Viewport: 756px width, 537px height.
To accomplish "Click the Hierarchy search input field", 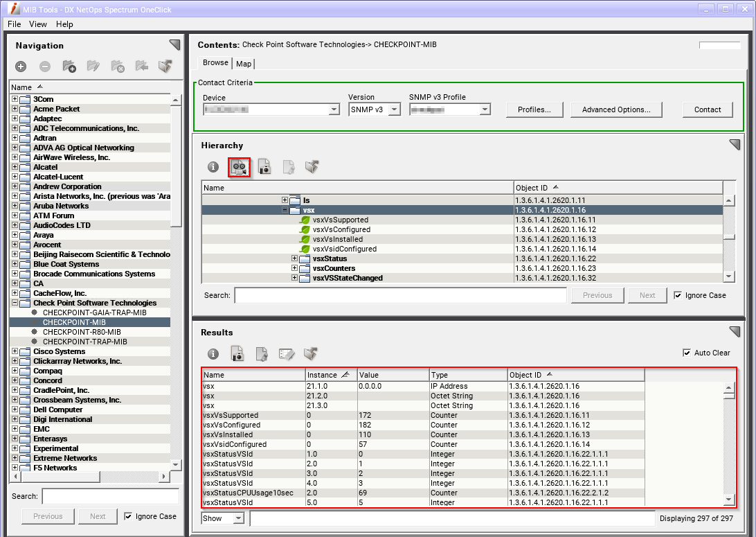I will 400,295.
